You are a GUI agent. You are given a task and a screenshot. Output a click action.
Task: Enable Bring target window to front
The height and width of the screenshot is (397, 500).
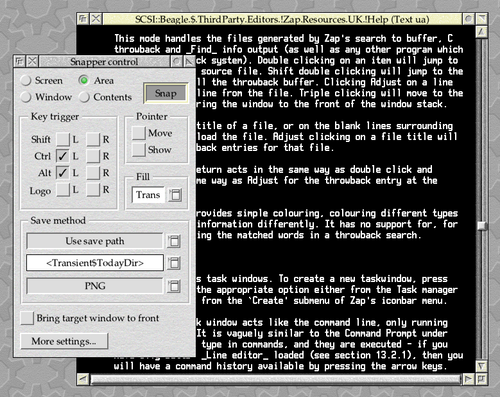pyautogui.click(x=27, y=318)
